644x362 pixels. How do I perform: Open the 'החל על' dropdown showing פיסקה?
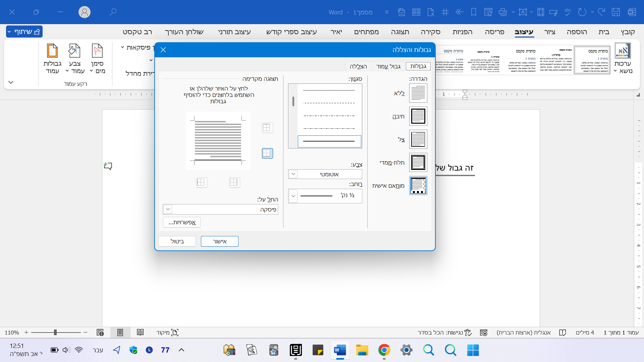point(220,209)
